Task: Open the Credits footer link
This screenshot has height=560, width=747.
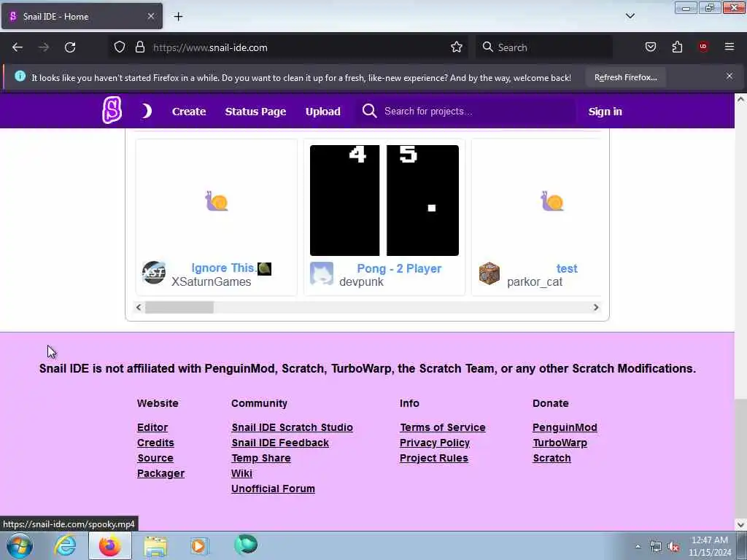Action: (x=155, y=443)
